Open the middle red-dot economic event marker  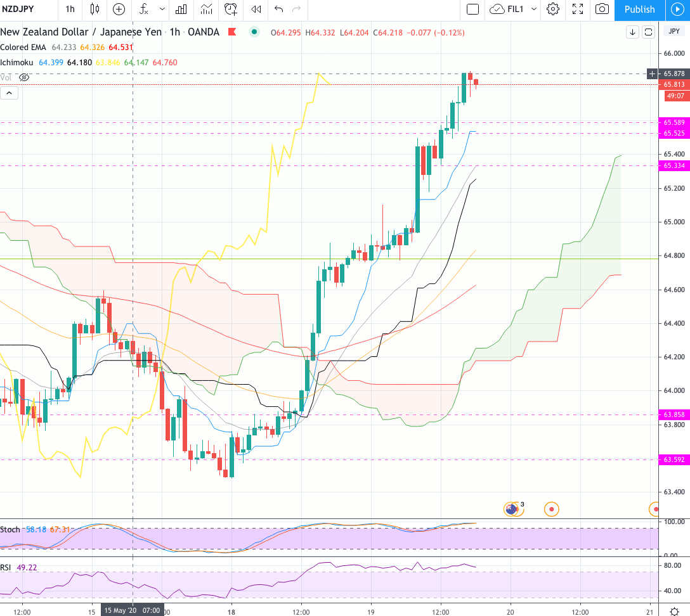tap(551, 509)
